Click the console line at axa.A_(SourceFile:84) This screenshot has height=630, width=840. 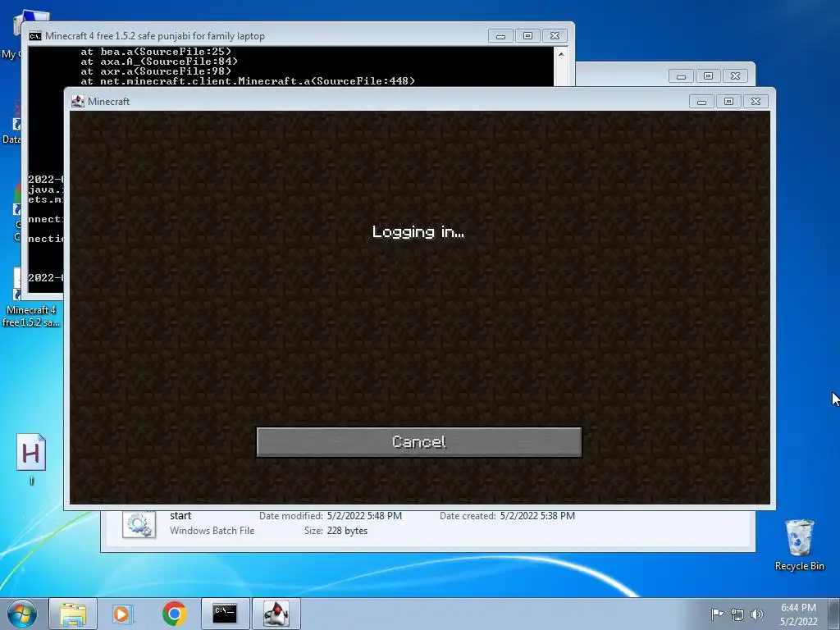click(159, 62)
